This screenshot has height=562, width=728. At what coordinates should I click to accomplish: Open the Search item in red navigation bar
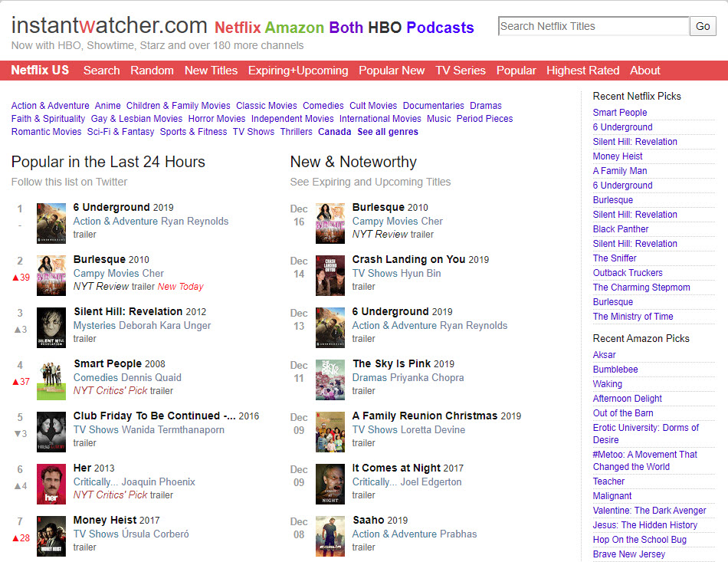tap(102, 71)
